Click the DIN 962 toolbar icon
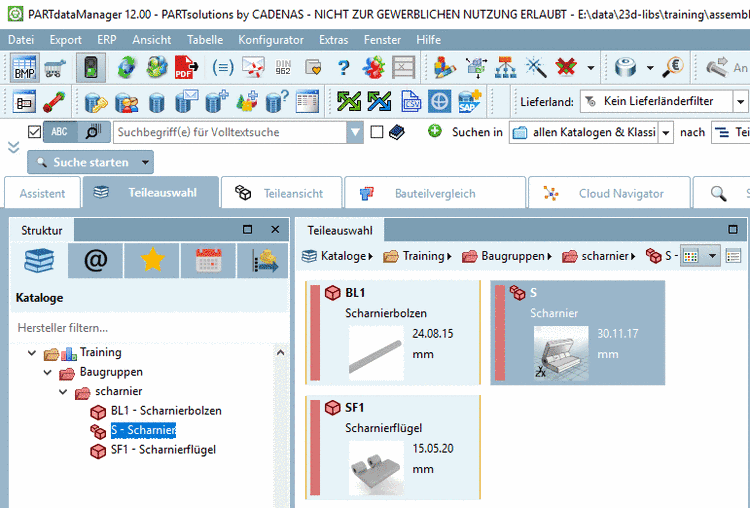Viewport: 750px width, 508px height. (x=283, y=67)
